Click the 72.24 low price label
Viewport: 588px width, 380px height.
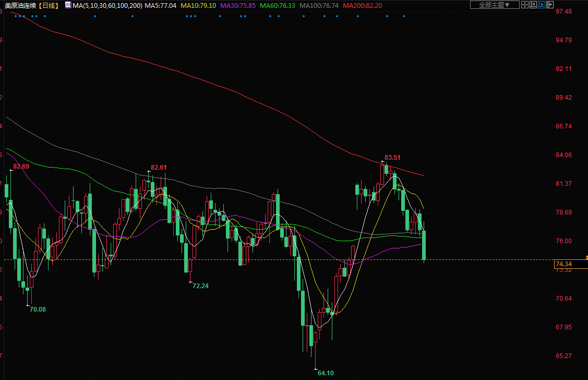tap(200, 286)
